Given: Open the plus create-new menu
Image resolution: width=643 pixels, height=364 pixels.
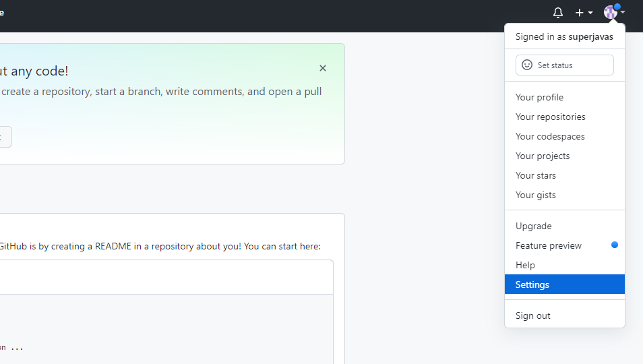Looking at the screenshot, I should (x=584, y=13).
